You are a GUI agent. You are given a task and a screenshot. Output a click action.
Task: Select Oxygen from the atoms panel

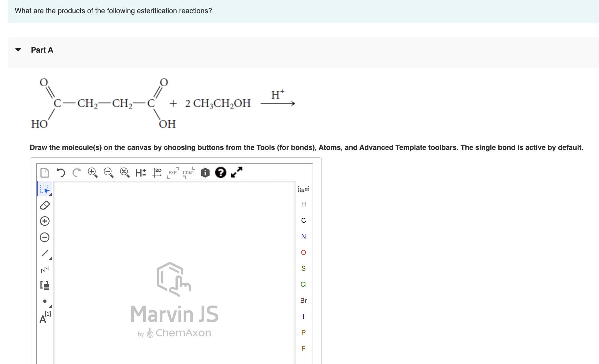[303, 252]
